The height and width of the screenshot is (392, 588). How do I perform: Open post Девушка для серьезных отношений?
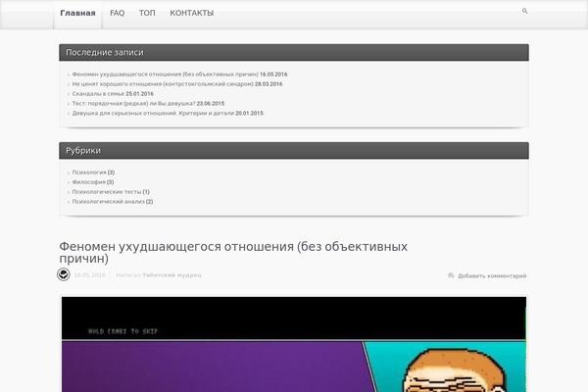pos(153,114)
